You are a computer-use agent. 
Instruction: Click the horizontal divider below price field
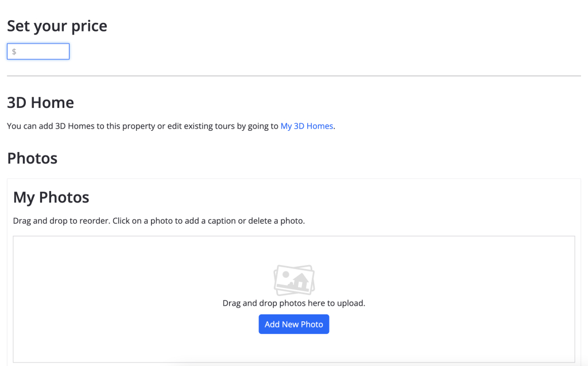coord(293,76)
